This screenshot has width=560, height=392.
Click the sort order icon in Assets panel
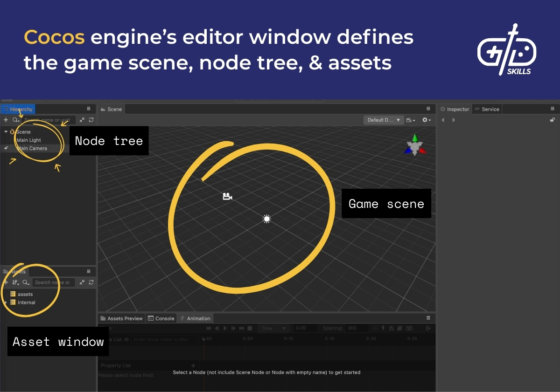14,282
